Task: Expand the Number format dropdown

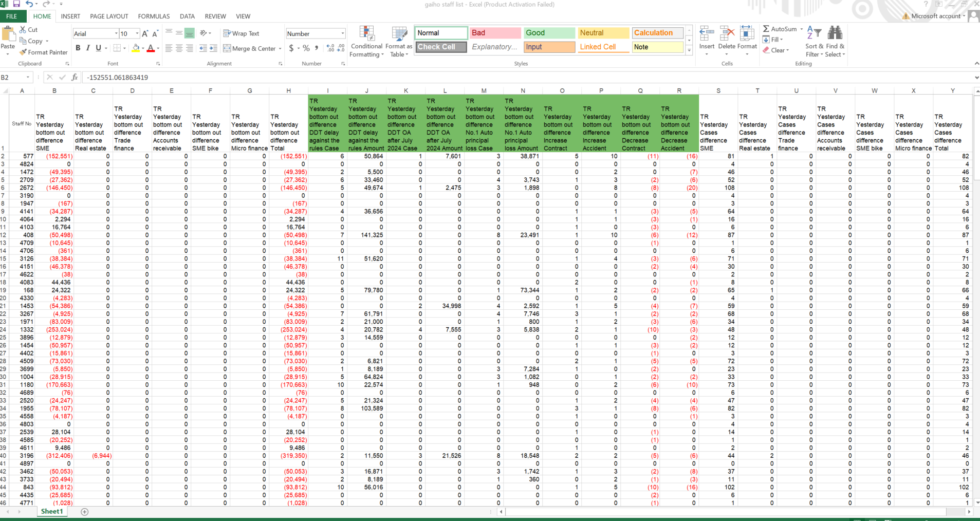Action: (342, 34)
